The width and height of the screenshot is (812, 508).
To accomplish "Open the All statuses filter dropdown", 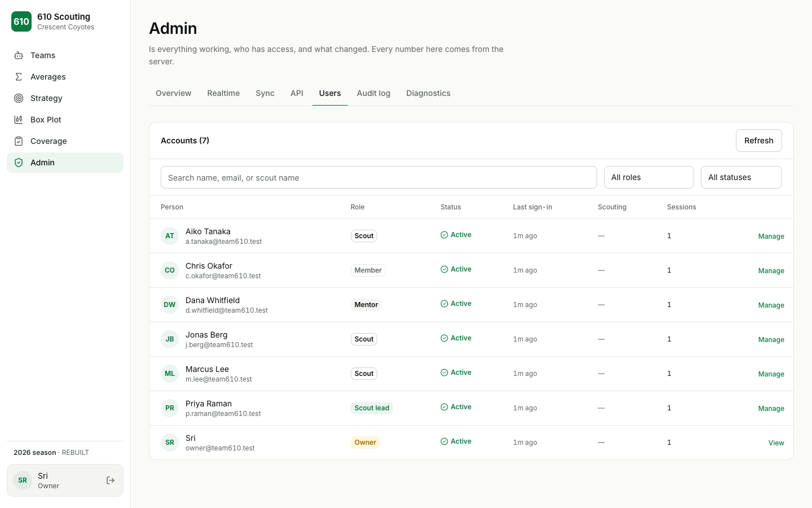I will [x=742, y=177].
